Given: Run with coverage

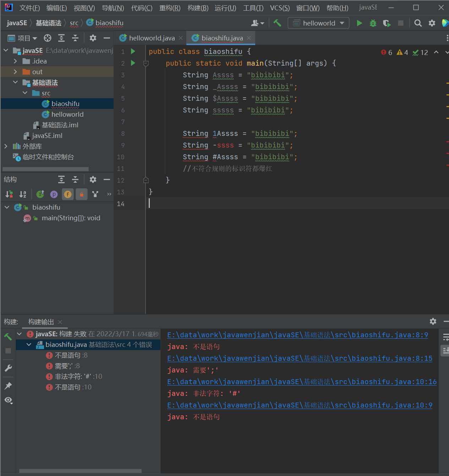Looking at the screenshot, I should (387, 23).
